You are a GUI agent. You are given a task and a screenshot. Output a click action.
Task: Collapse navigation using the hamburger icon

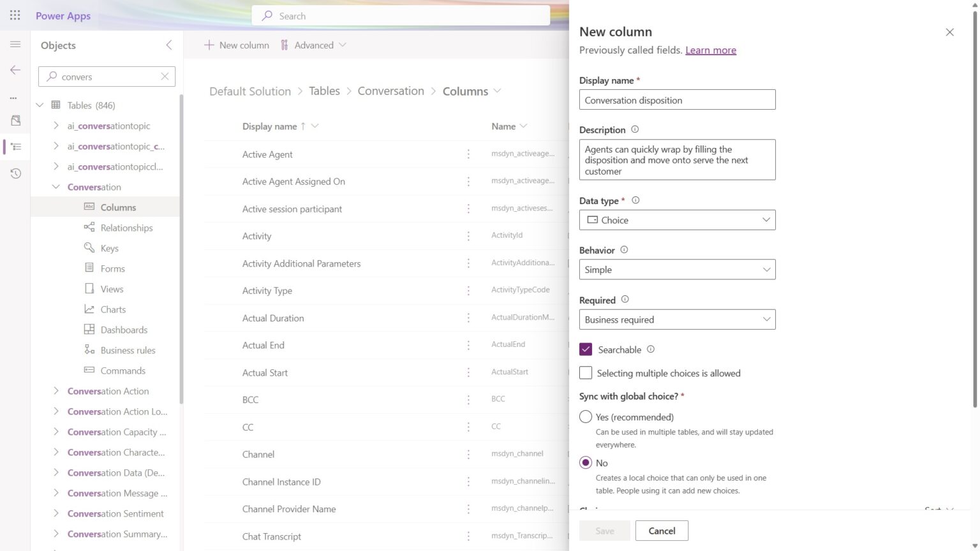[15, 44]
